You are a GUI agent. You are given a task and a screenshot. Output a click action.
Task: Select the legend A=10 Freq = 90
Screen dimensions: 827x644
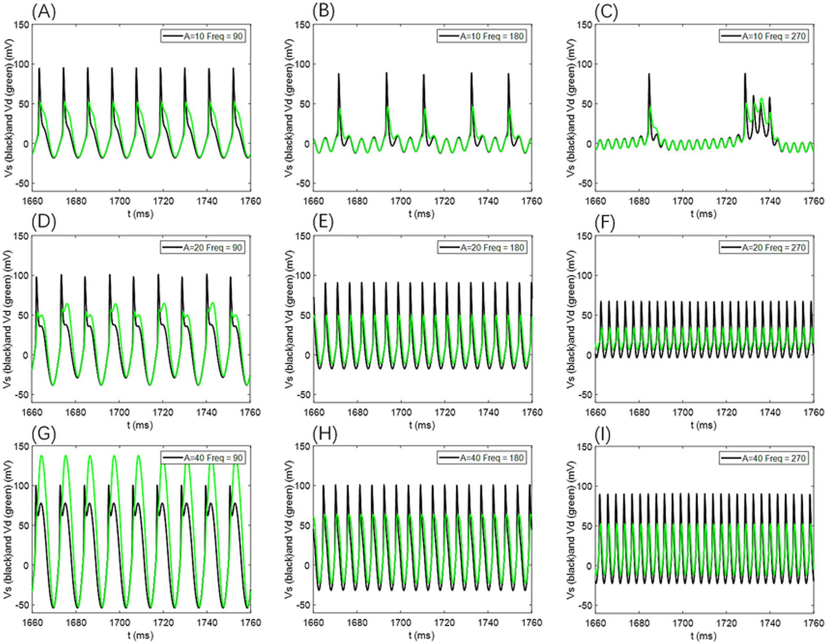click(x=203, y=36)
